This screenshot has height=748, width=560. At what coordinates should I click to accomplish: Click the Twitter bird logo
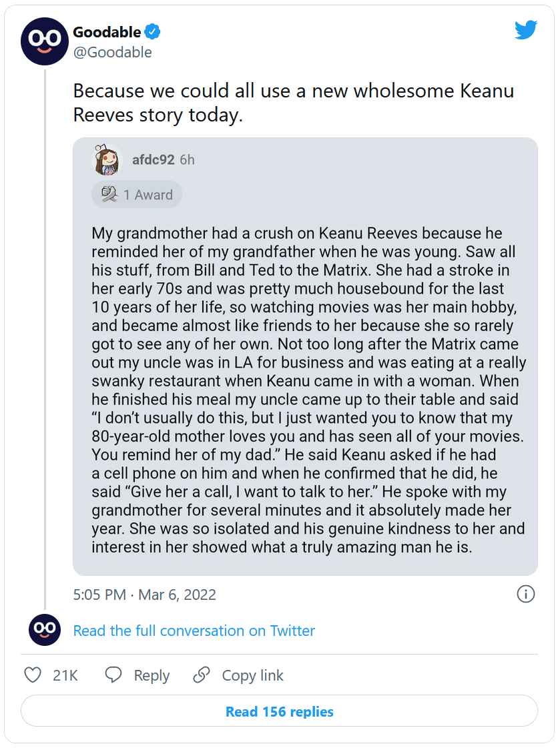point(525,30)
